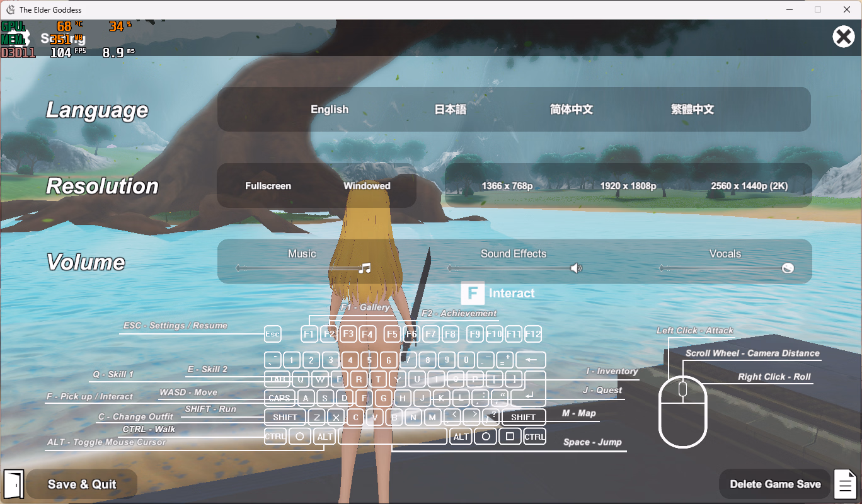Click the Save & Quit button
This screenshot has height=504, width=862.
pyautogui.click(x=82, y=484)
